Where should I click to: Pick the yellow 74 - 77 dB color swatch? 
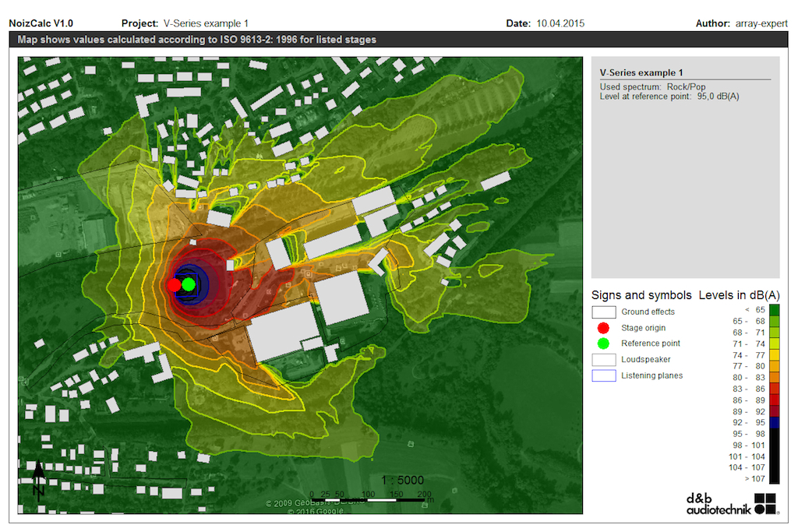click(x=774, y=354)
